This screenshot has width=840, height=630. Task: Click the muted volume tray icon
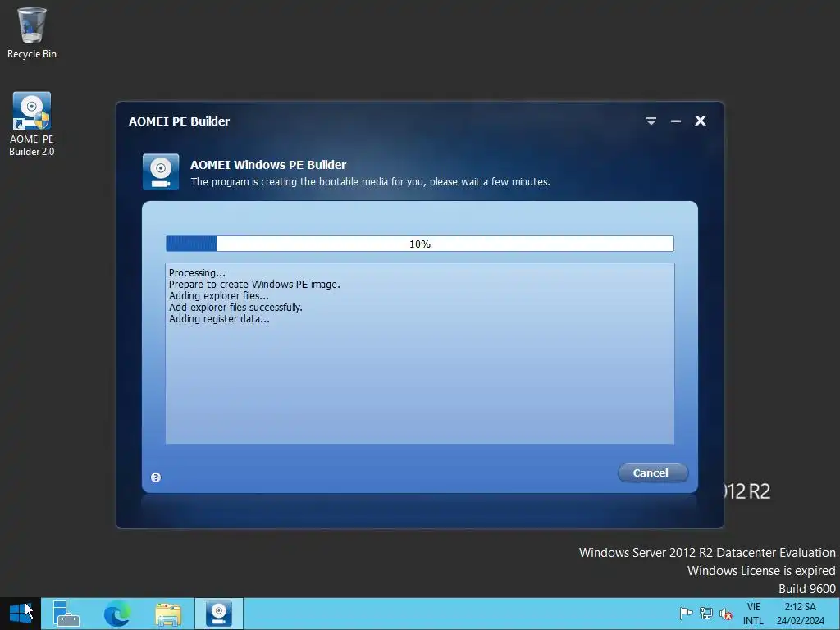pyautogui.click(x=726, y=614)
